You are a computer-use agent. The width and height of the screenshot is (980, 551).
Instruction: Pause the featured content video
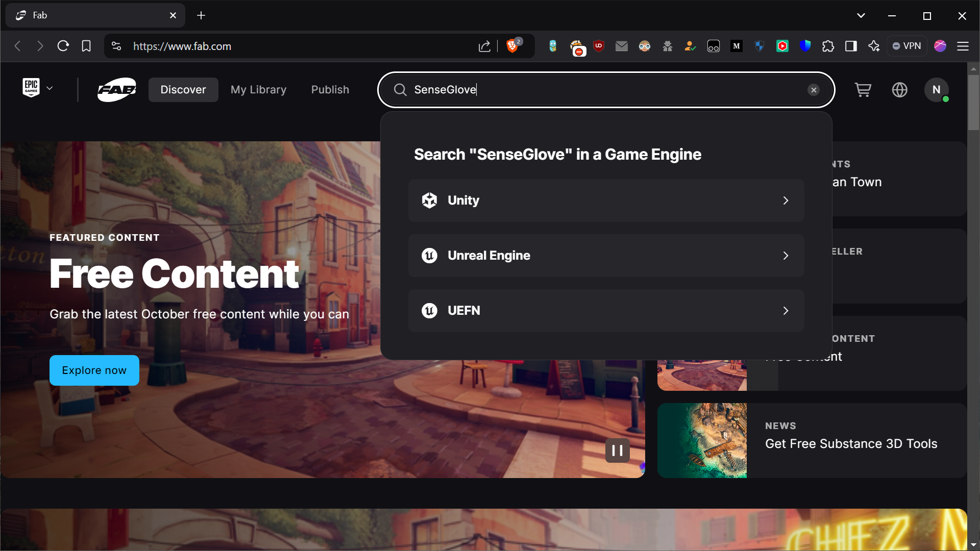(617, 451)
